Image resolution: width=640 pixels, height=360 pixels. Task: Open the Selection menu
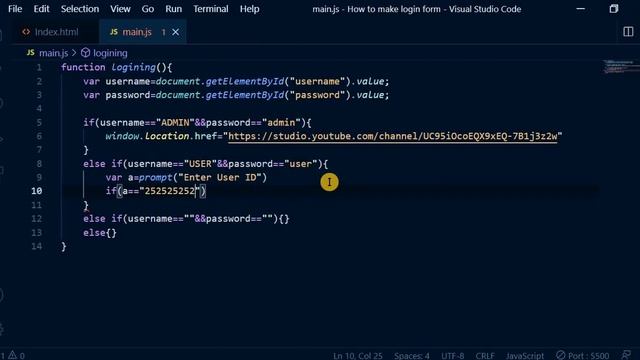coord(80,9)
